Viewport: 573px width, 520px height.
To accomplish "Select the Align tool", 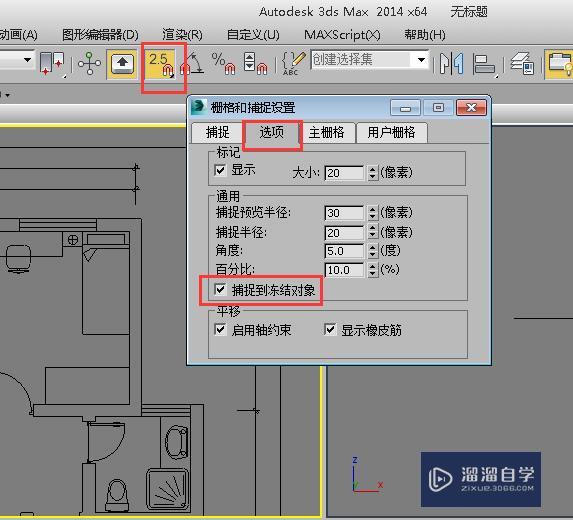I will pos(485,65).
